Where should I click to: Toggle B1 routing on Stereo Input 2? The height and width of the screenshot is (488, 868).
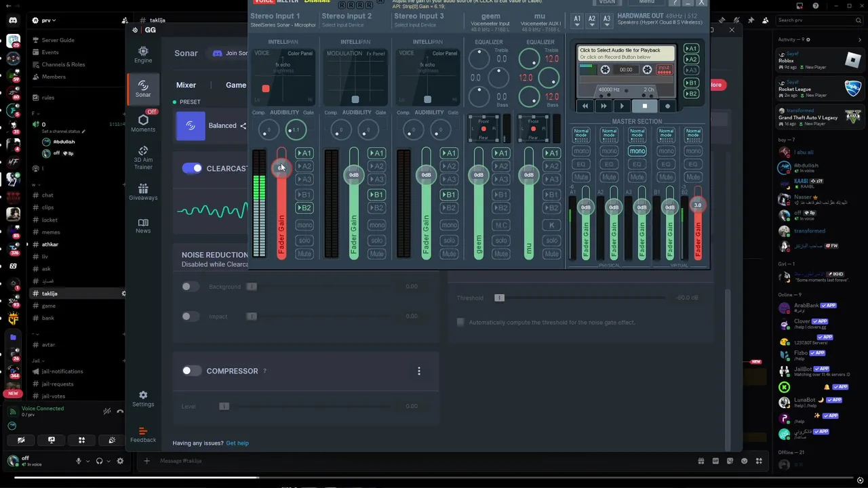click(x=376, y=195)
